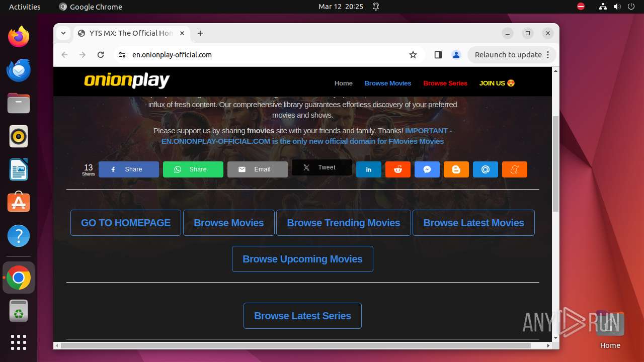Image resolution: width=644 pixels, height=362 pixels.
Task: Launch Thunderbird mail from the dock
Action: coord(19,70)
